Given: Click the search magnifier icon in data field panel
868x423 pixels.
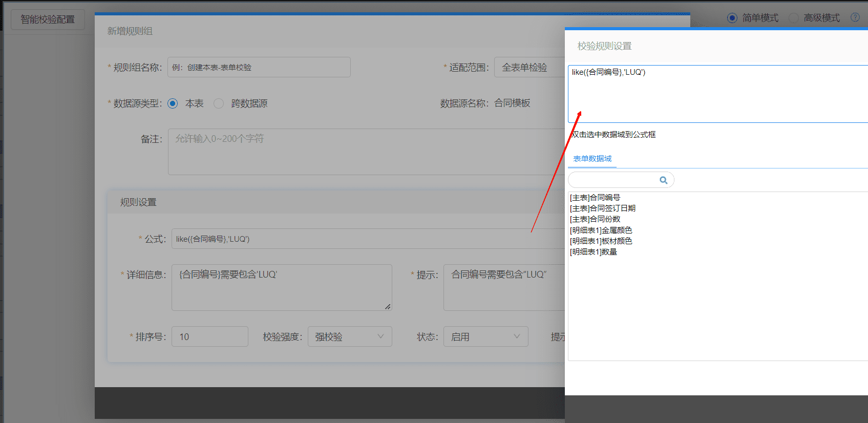Looking at the screenshot, I should pos(663,180).
